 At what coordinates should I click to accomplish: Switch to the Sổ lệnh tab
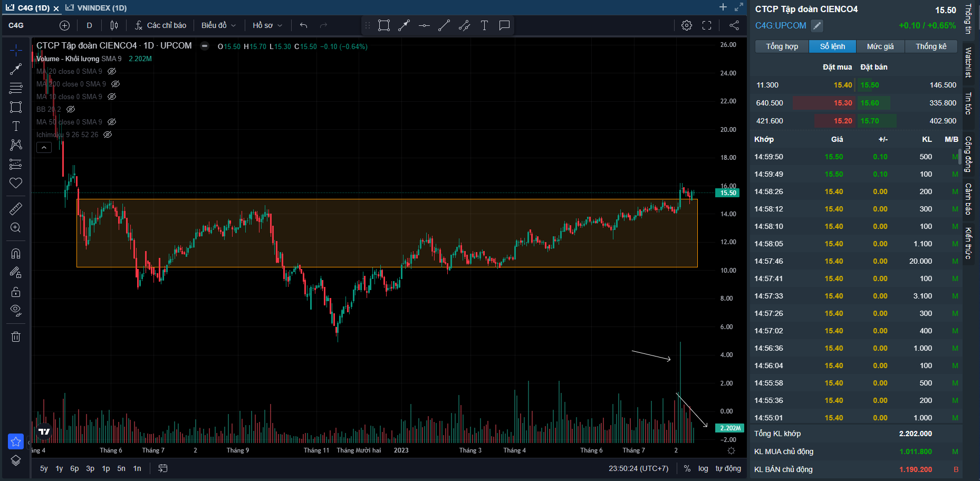tap(832, 46)
